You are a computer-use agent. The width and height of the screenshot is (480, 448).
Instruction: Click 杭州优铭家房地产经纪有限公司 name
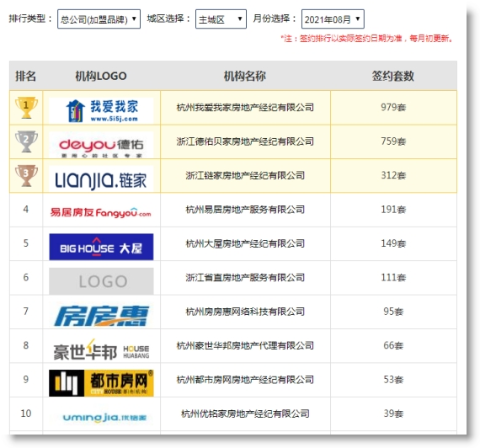[x=245, y=413]
